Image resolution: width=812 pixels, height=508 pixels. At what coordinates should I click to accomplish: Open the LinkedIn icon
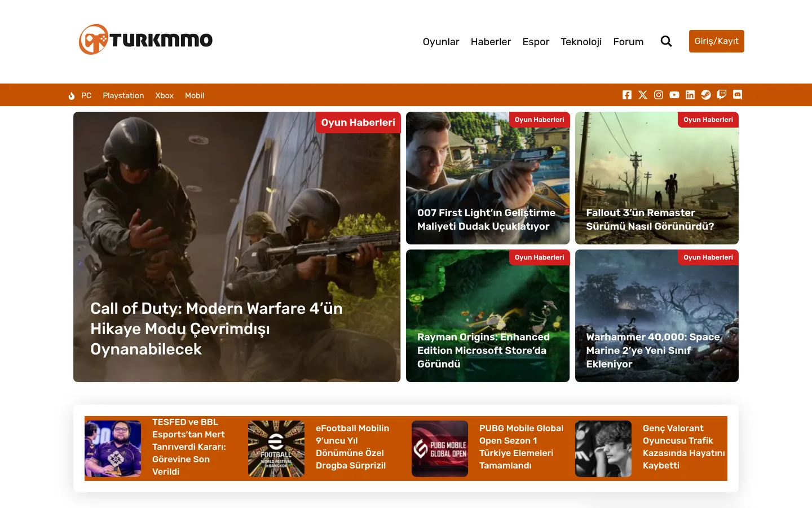(x=690, y=95)
